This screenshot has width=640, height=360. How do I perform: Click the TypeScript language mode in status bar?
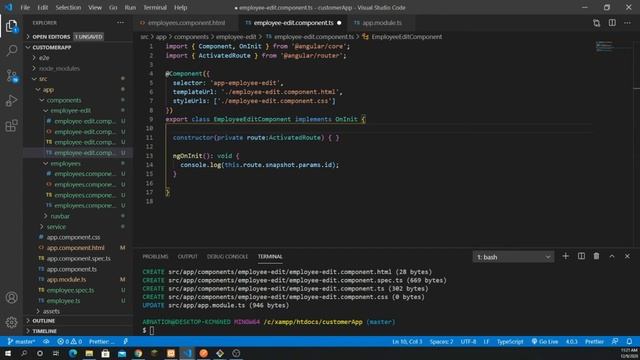[510, 342]
